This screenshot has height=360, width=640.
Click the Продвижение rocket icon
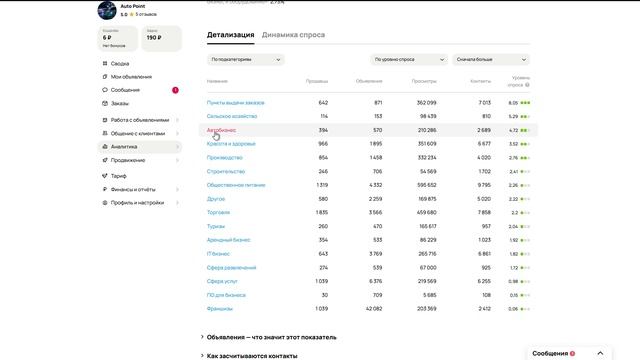point(105,160)
